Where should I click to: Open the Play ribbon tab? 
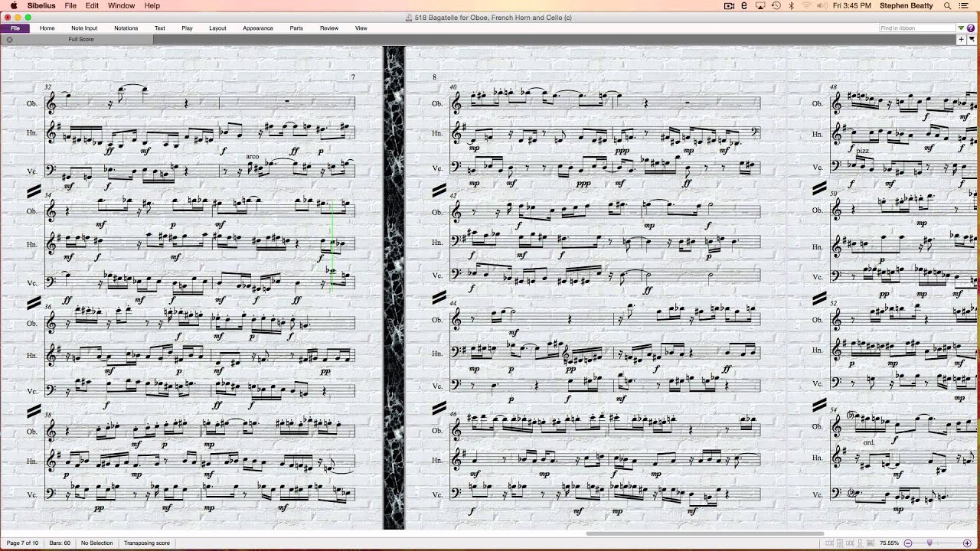point(187,28)
